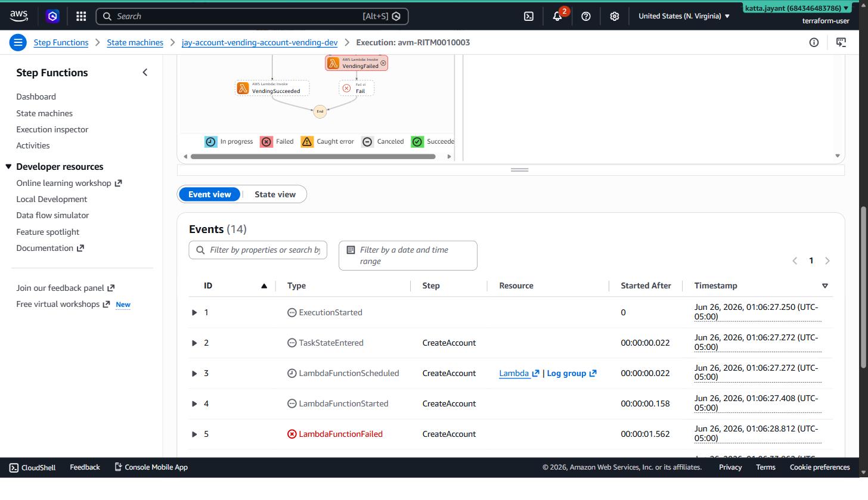The height and width of the screenshot is (500, 868).
Task: Open the notifications bell
Action: [557, 16]
